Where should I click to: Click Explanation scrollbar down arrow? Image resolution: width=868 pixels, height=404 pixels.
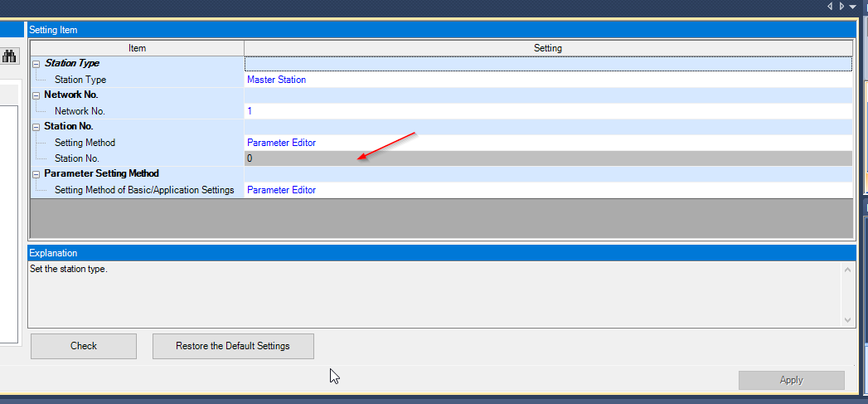coord(847,319)
